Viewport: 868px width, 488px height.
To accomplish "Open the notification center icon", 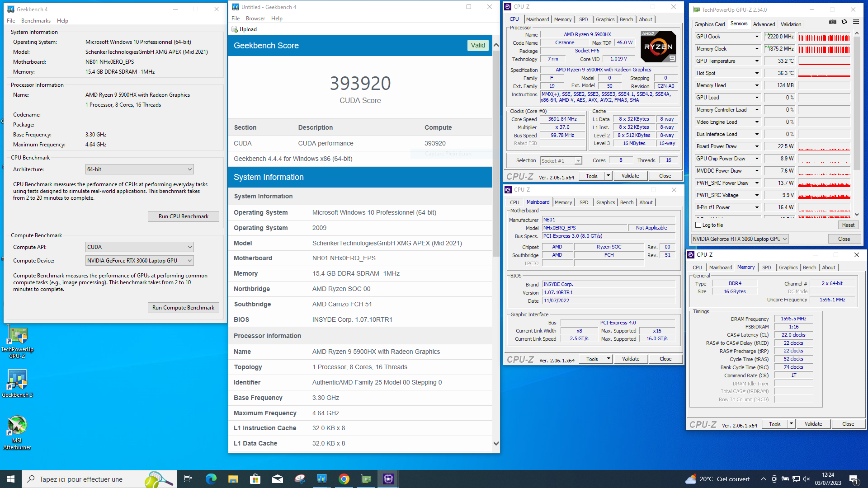I will (854, 479).
